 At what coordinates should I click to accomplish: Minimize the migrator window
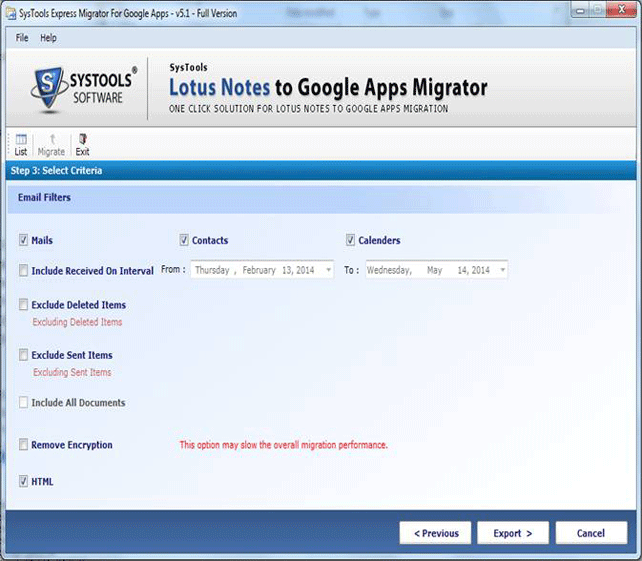tap(580, 11)
